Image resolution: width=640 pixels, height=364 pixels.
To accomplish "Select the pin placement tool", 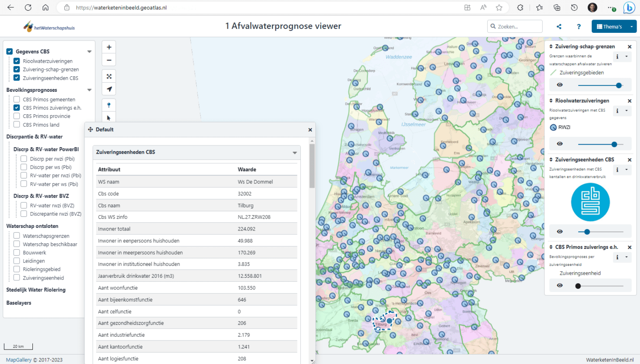I will pyautogui.click(x=109, y=105).
